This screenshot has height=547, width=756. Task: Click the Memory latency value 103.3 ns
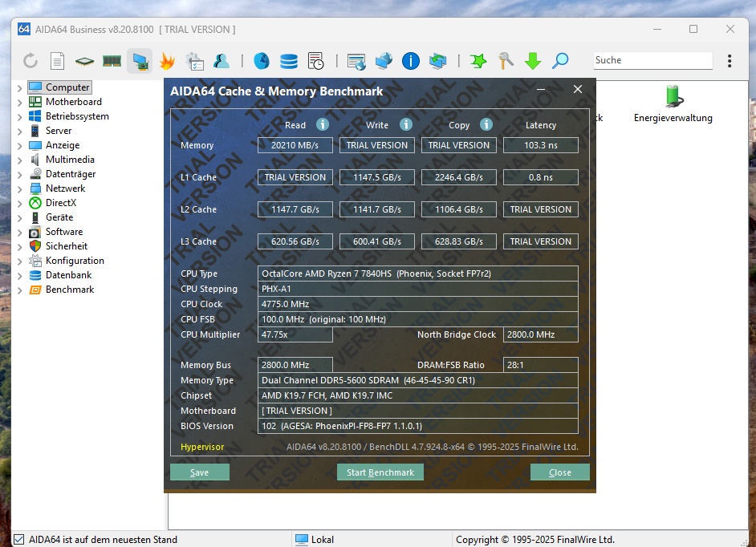(x=540, y=145)
